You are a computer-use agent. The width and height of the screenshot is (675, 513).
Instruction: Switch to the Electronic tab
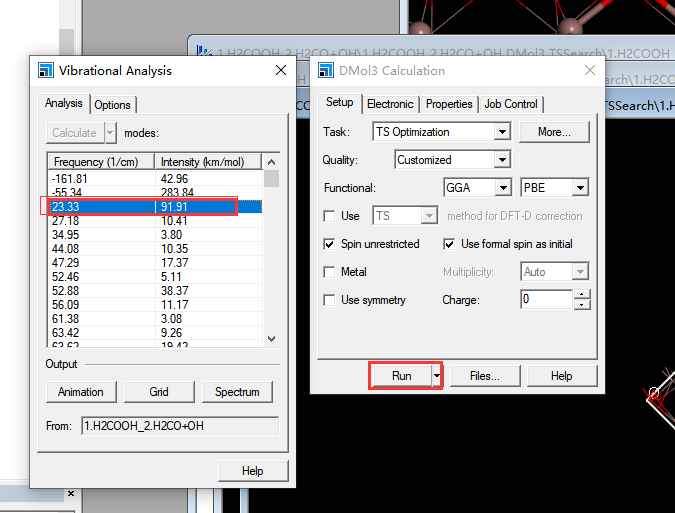390,104
